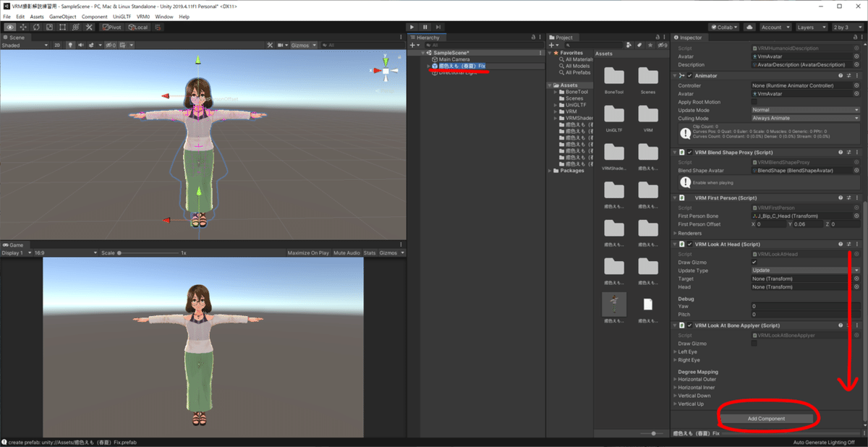Adjust the Game view Scale slider

click(148, 253)
